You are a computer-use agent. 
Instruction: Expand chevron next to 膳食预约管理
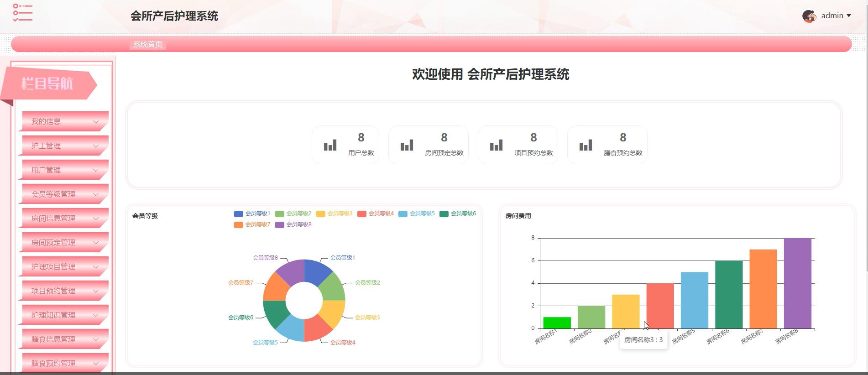click(x=96, y=364)
